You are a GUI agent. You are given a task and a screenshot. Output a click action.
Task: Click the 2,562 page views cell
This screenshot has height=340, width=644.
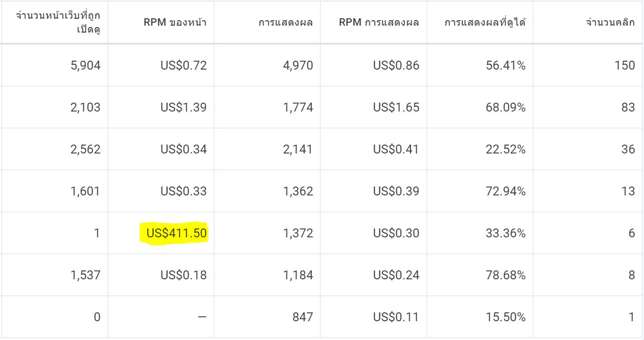coord(86,149)
